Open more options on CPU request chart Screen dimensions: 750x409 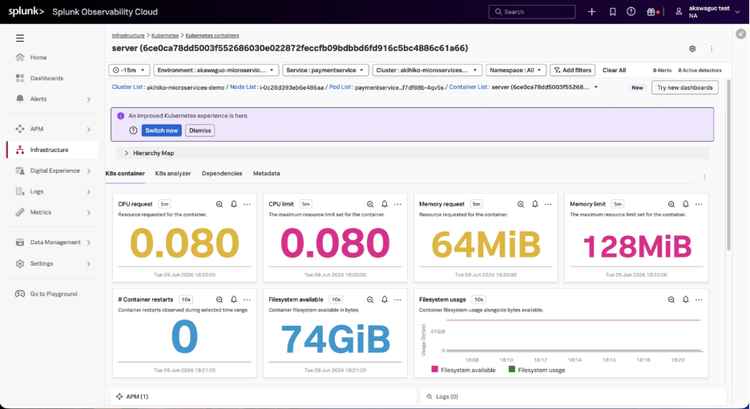(247, 204)
